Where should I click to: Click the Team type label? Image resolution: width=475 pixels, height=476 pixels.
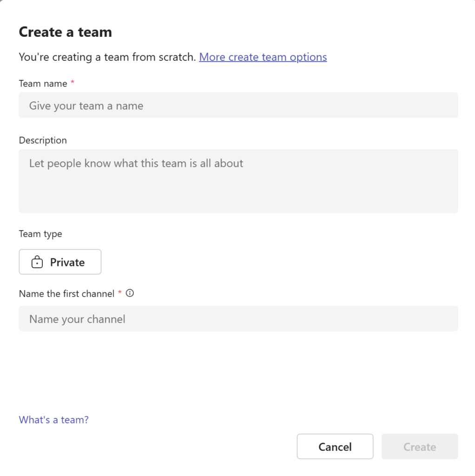(40, 234)
